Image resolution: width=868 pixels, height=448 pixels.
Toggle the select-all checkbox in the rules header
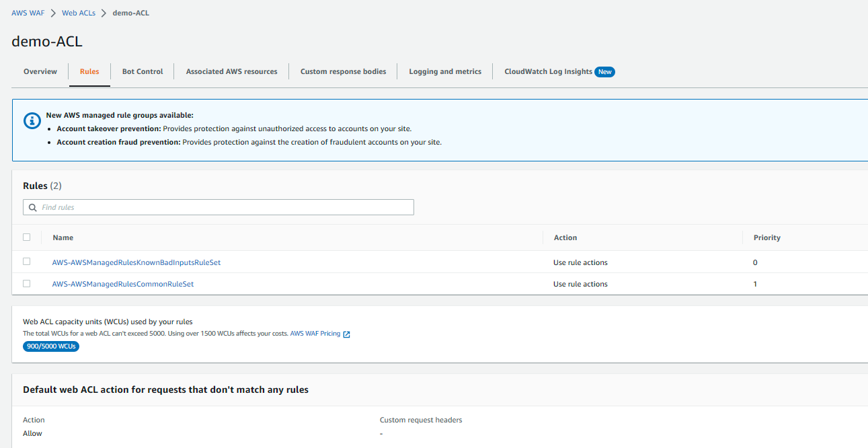point(27,237)
